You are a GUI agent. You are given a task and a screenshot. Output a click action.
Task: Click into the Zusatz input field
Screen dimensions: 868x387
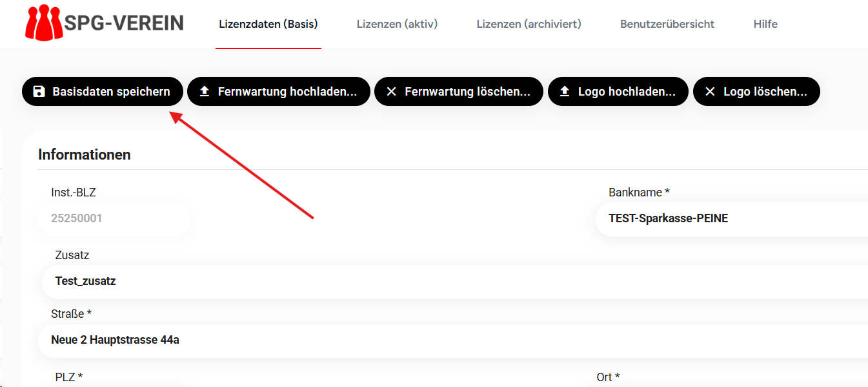(x=452, y=282)
